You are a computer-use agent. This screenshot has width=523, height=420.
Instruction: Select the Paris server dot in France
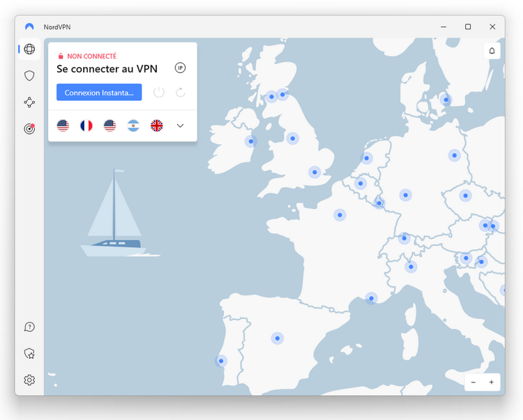pos(340,215)
